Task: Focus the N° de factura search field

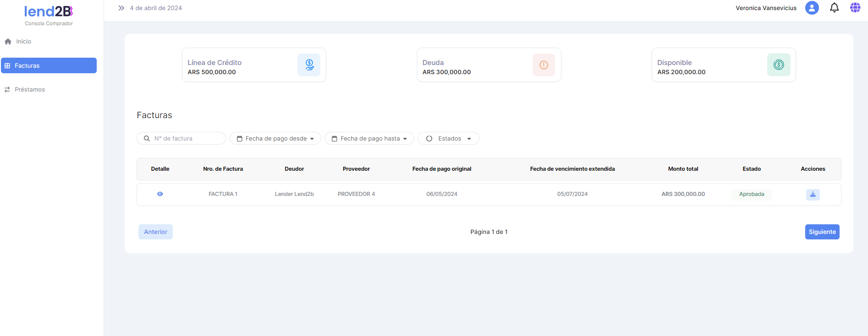Action: (x=186, y=138)
